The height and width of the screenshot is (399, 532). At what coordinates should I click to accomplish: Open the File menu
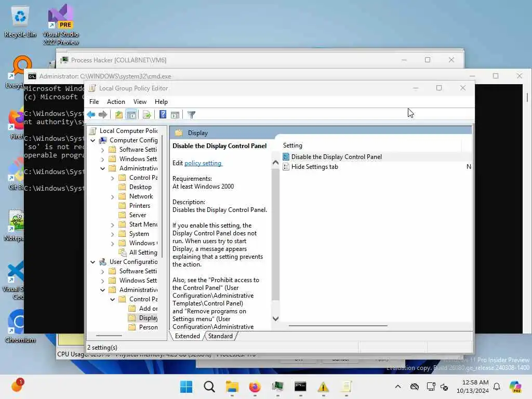point(94,102)
